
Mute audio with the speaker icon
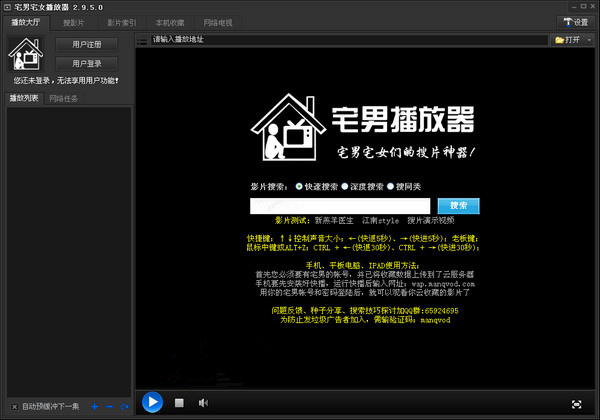[x=203, y=403]
